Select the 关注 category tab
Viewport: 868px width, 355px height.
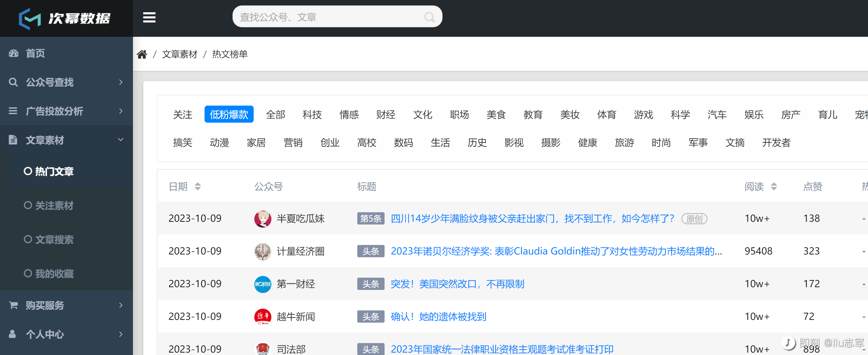[183, 114]
